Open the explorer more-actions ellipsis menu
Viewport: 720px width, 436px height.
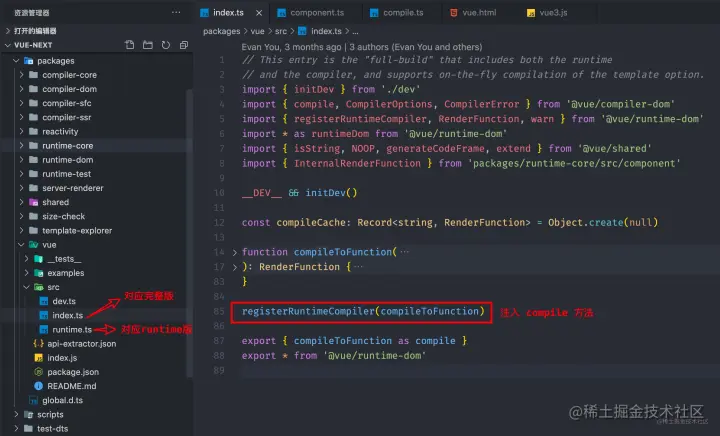point(176,12)
